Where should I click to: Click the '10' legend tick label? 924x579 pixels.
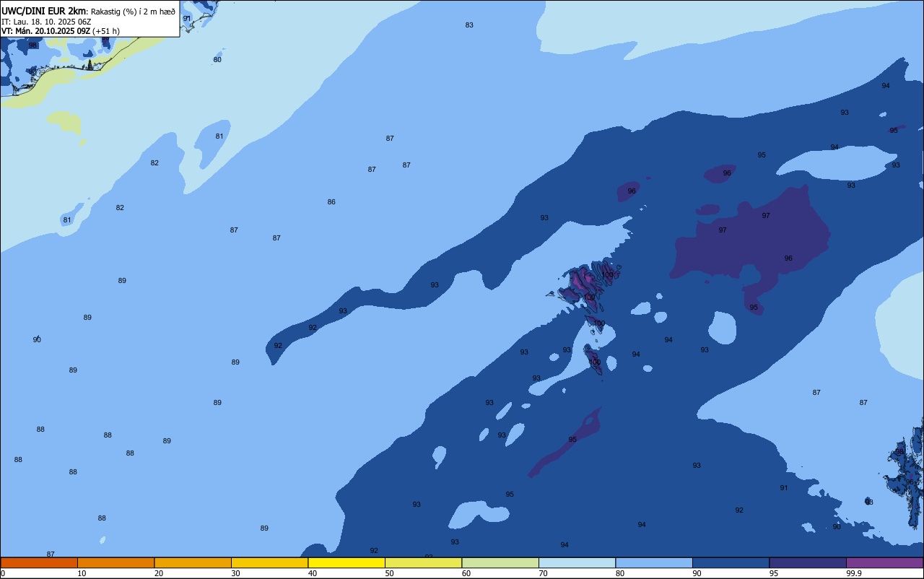pyautogui.click(x=82, y=573)
